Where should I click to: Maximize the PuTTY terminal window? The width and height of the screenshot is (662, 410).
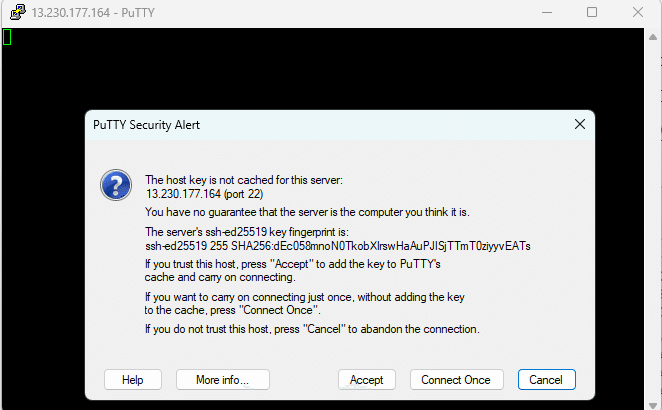tap(592, 12)
